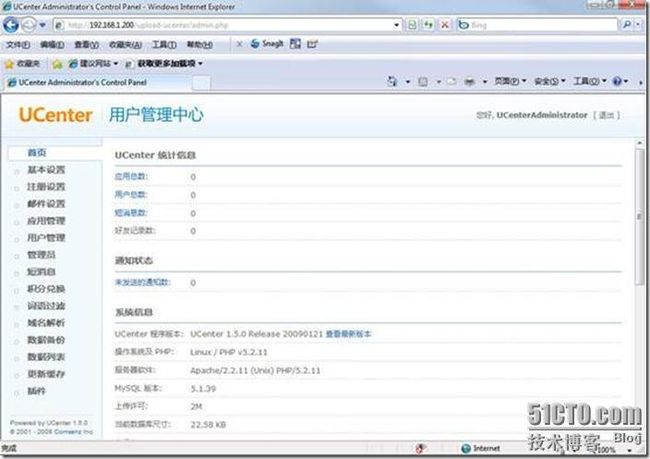Open 域名解析 in the sidebar
The width and height of the screenshot is (650, 459).
pos(46,323)
